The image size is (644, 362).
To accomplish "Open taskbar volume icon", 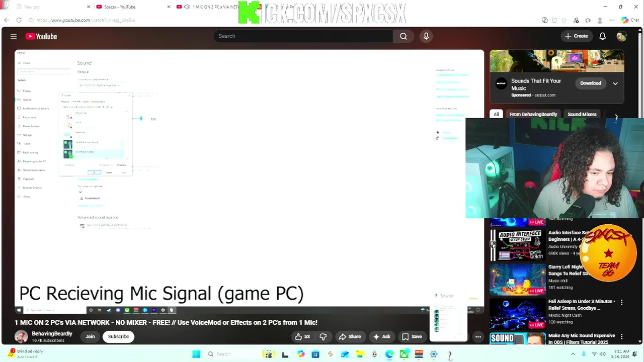I will 603,354.
